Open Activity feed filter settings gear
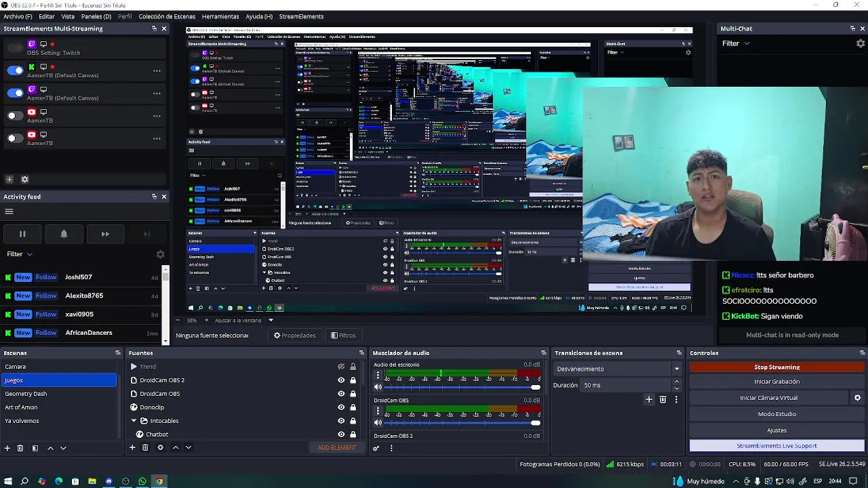 tap(160, 254)
